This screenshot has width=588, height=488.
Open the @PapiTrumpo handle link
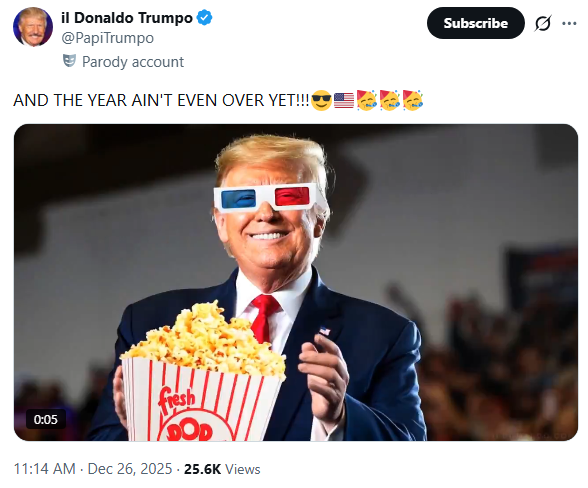coord(108,38)
